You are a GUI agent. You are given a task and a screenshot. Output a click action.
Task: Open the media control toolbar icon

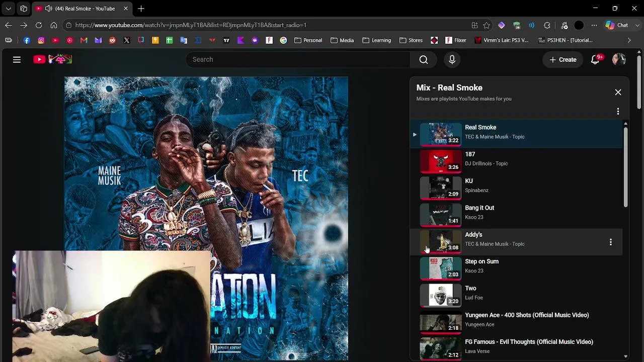coord(564,25)
